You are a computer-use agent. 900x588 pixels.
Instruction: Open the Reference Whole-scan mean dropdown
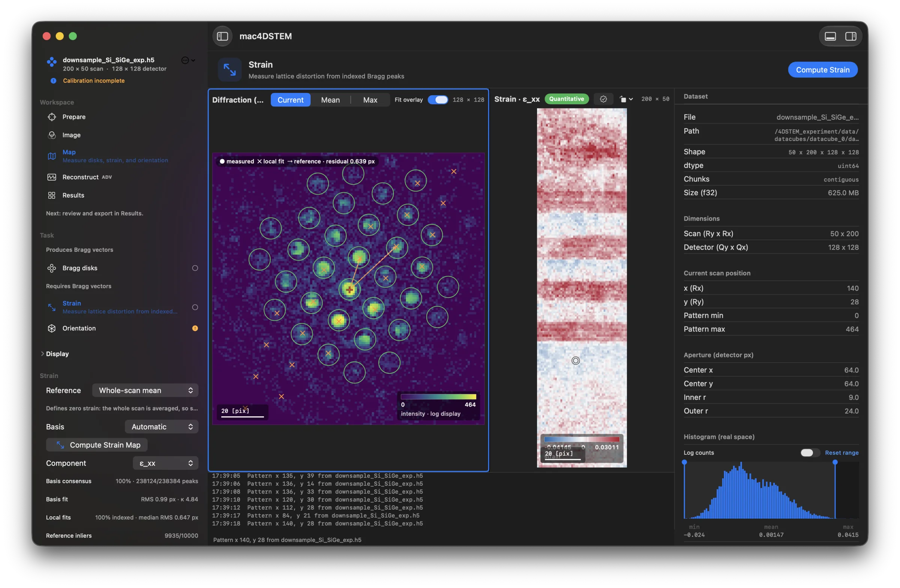point(145,391)
